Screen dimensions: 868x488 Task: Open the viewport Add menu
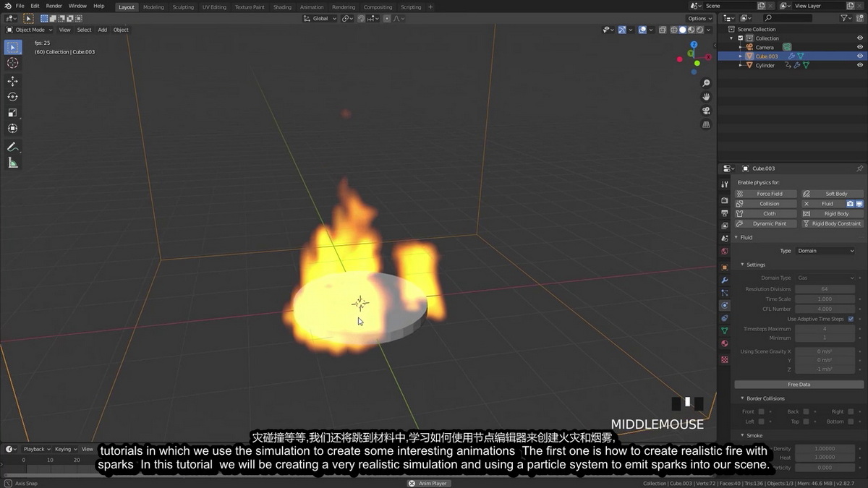pos(103,30)
